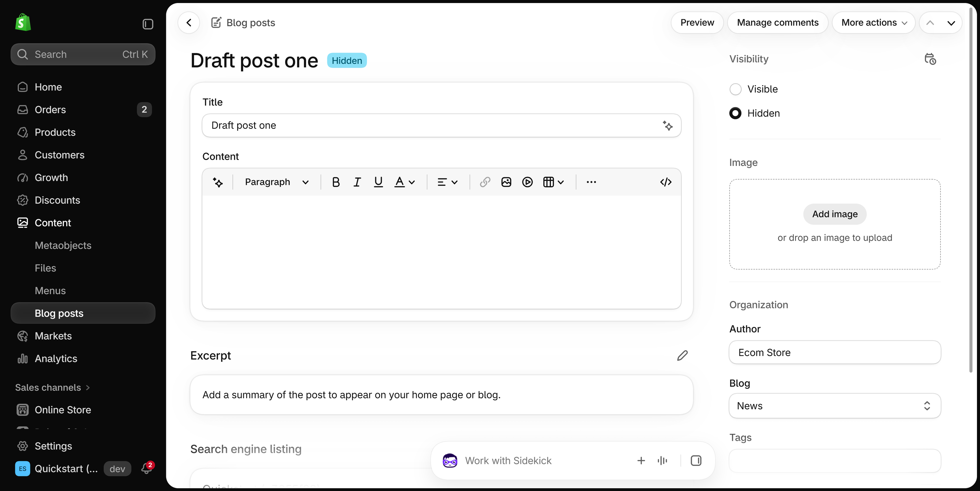Open the AI text generation tool in editor toolbar

pos(218,182)
